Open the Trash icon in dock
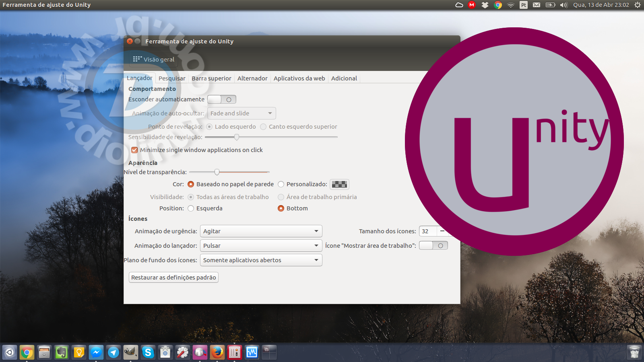Screen dimensions: 644x362 634,353
